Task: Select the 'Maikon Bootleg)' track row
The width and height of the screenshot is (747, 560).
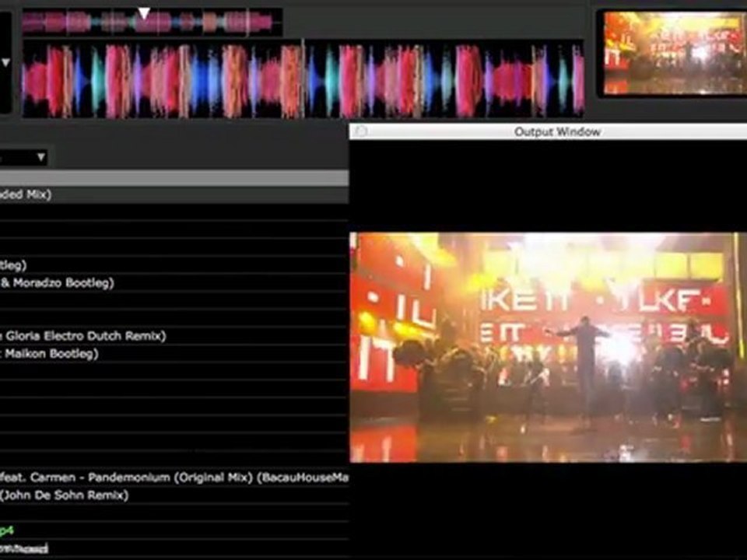Action: point(174,353)
